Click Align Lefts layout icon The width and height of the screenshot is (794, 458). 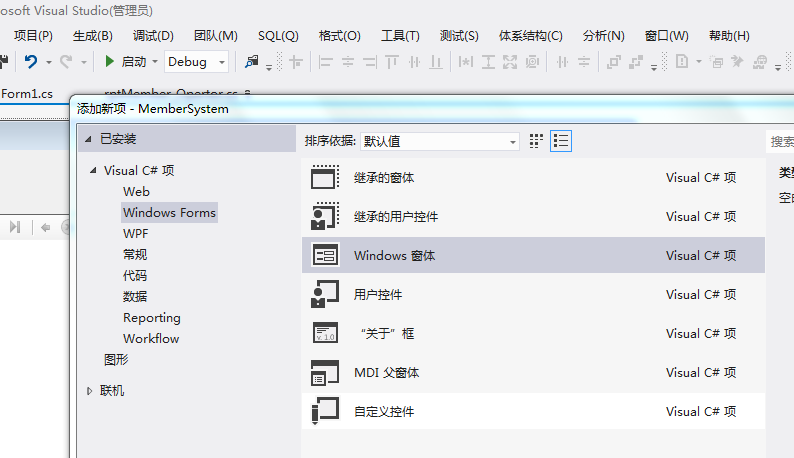point(326,62)
